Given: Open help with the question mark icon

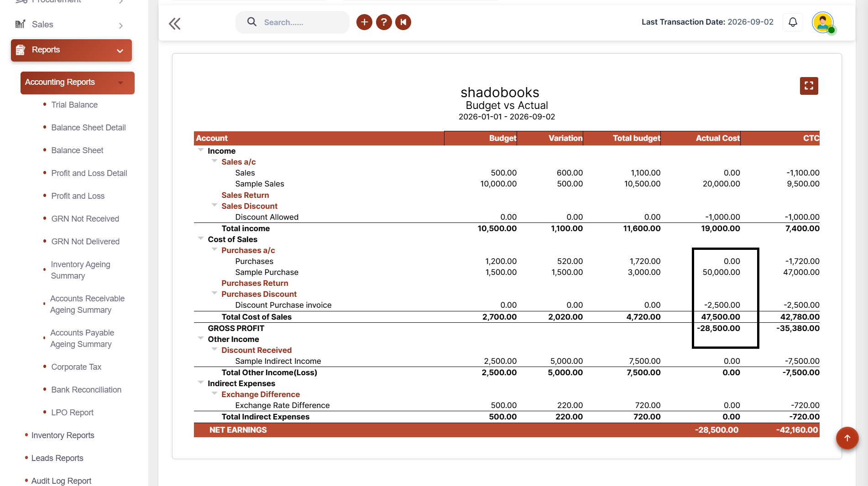Looking at the screenshot, I should (384, 22).
